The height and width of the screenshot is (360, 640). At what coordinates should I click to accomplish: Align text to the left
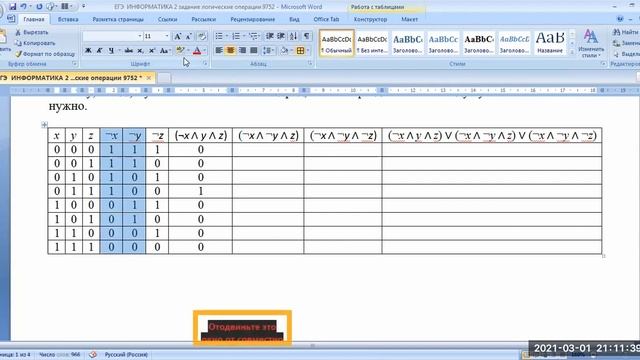point(219,51)
